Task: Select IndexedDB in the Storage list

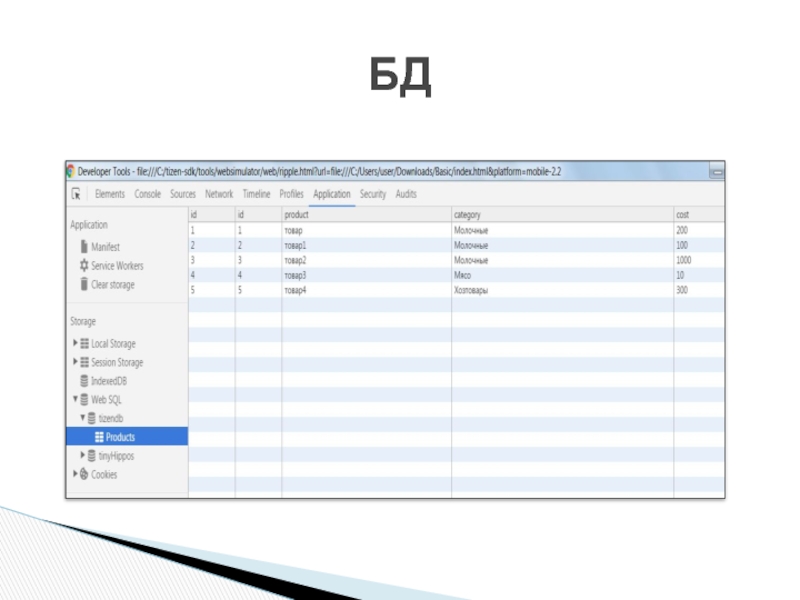Action: pyautogui.click(x=109, y=381)
